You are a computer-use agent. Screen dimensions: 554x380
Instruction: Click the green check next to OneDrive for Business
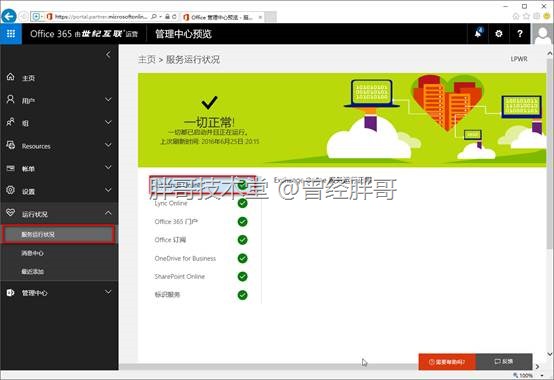coord(242,258)
